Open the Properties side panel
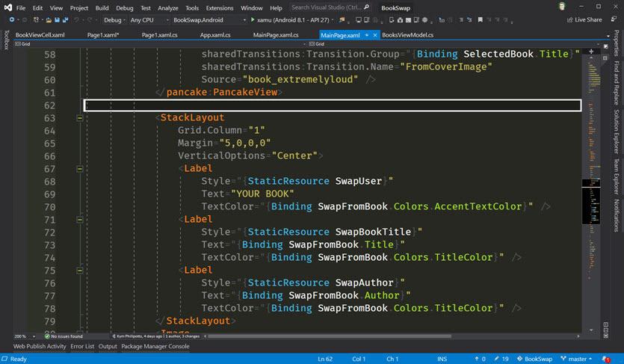624x364 pixels. tap(616, 43)
